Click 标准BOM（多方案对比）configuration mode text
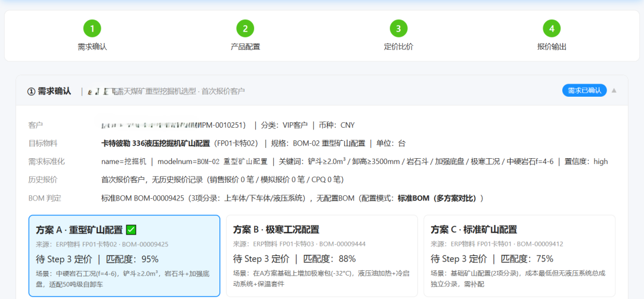The image size is (644, 299). point(438,198)
